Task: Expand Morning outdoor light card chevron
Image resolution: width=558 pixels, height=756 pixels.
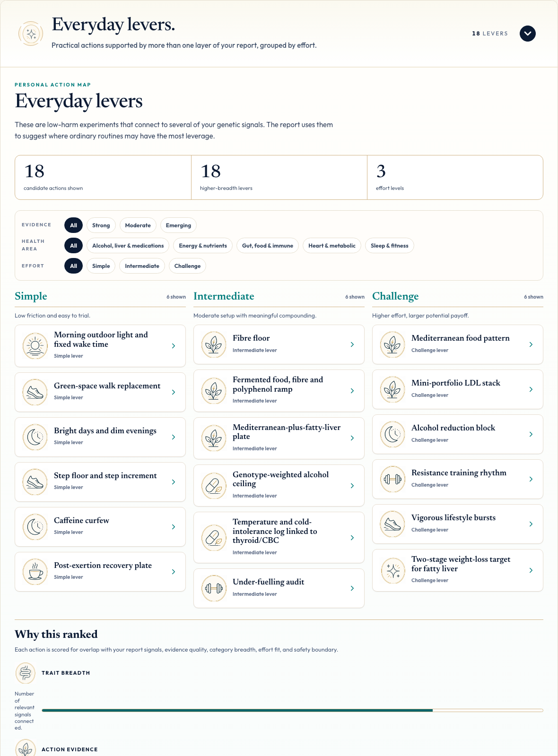Action: point(174,346)
